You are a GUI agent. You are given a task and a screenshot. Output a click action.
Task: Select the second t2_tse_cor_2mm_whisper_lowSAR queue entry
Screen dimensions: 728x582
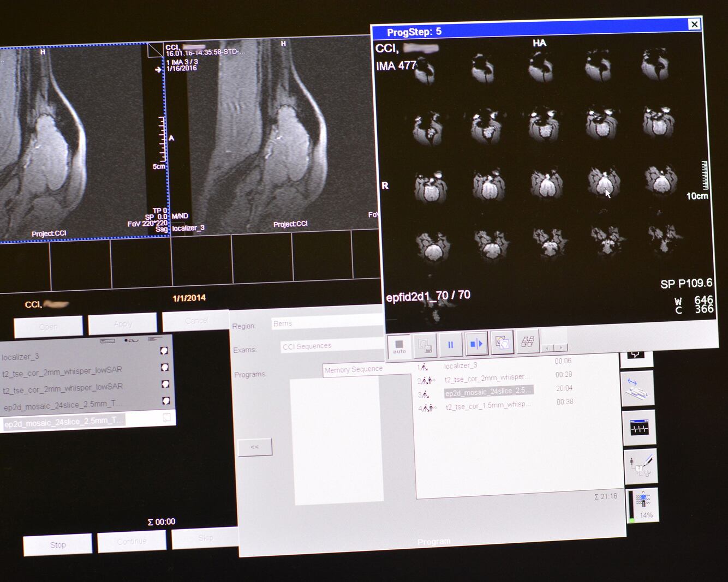coord(63,388)
